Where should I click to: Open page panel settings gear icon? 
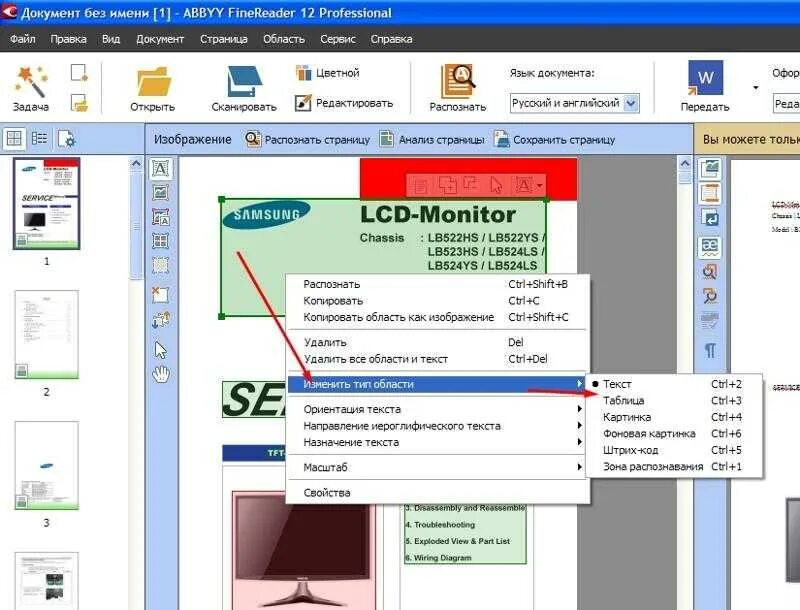pos(66,139)
